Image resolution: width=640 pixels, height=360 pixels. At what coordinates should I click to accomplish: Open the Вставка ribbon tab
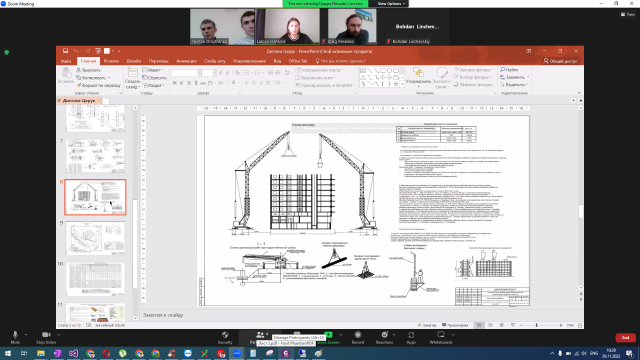point(111,61)
